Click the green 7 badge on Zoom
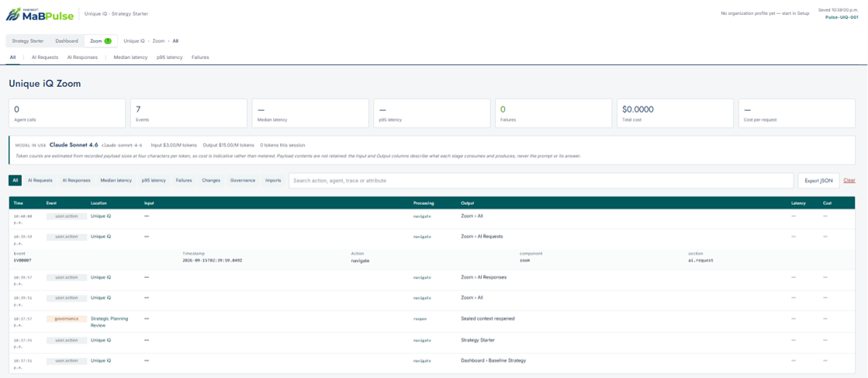Screen dimensions: 868x378 pos(108,41)
